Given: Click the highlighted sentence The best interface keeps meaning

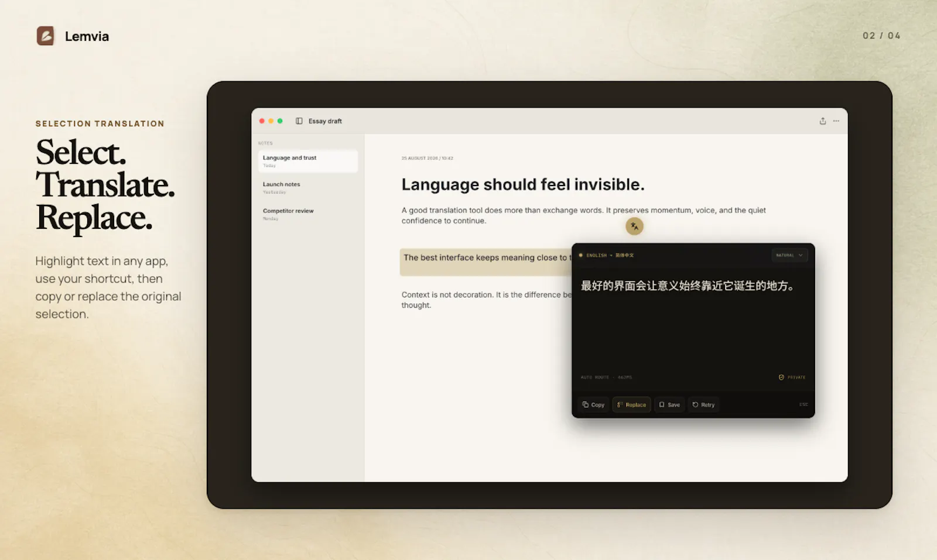Looking at the screenshot, I should 486,262.
